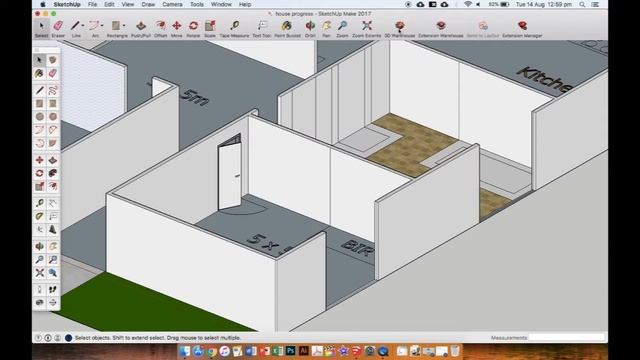640x360 pixels.
Task: Click the first circular status bar icon
Action: coord(38,338)
